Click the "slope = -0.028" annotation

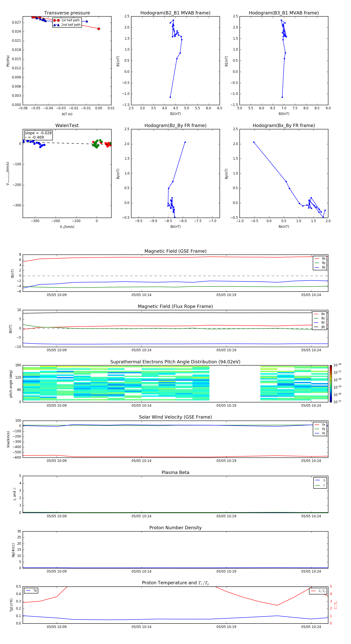[x=38, y=133]
